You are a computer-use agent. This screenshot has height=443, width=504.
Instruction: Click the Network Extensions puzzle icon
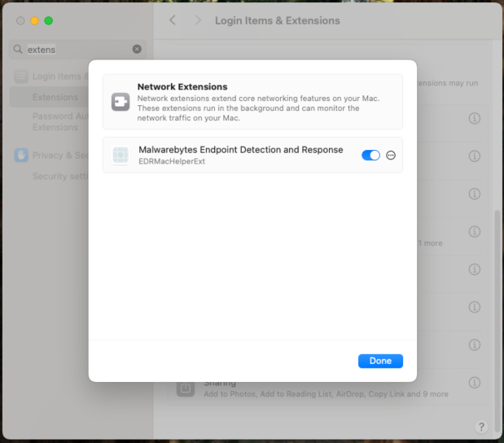tap(121, 102)
